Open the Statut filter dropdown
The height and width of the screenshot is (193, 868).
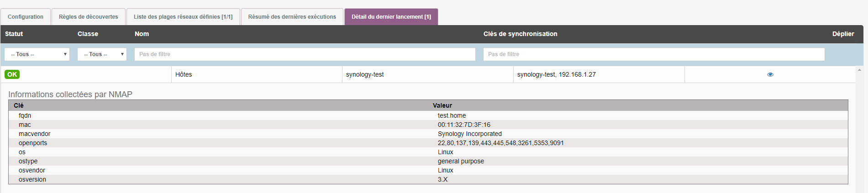click(x=37, y=54)
